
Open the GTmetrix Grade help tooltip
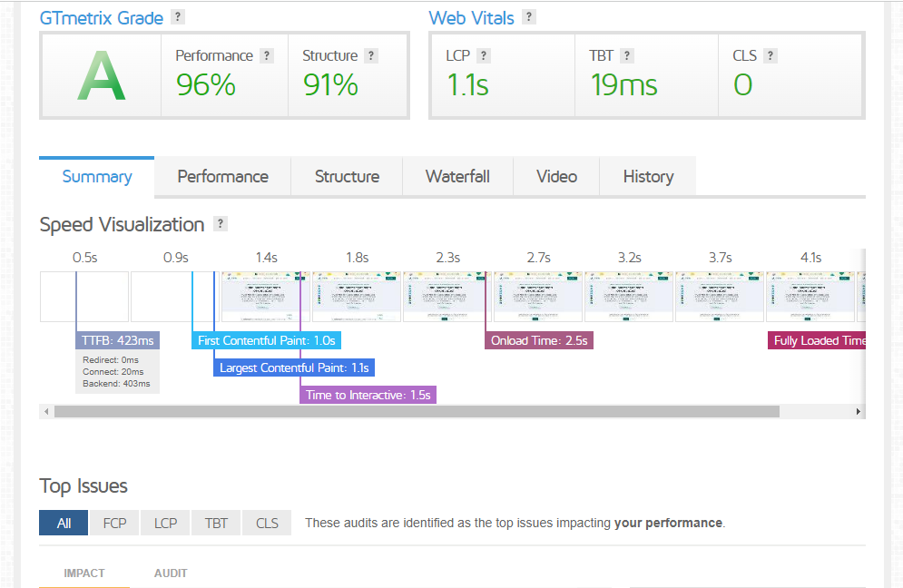point(178,17)
